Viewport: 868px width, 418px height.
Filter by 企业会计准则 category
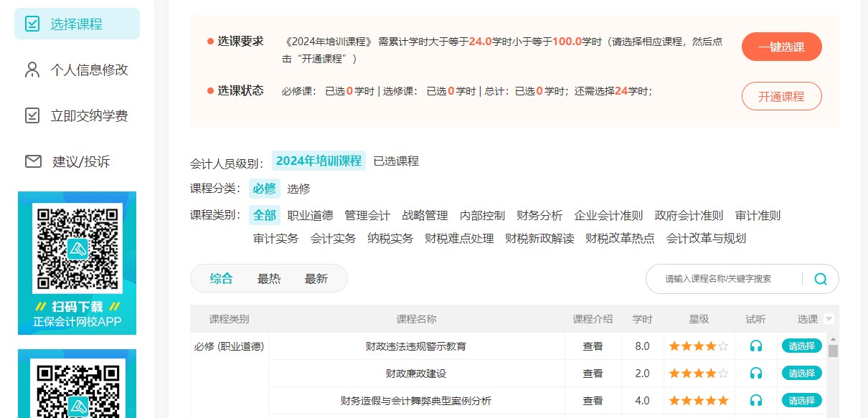click(608, 215)
